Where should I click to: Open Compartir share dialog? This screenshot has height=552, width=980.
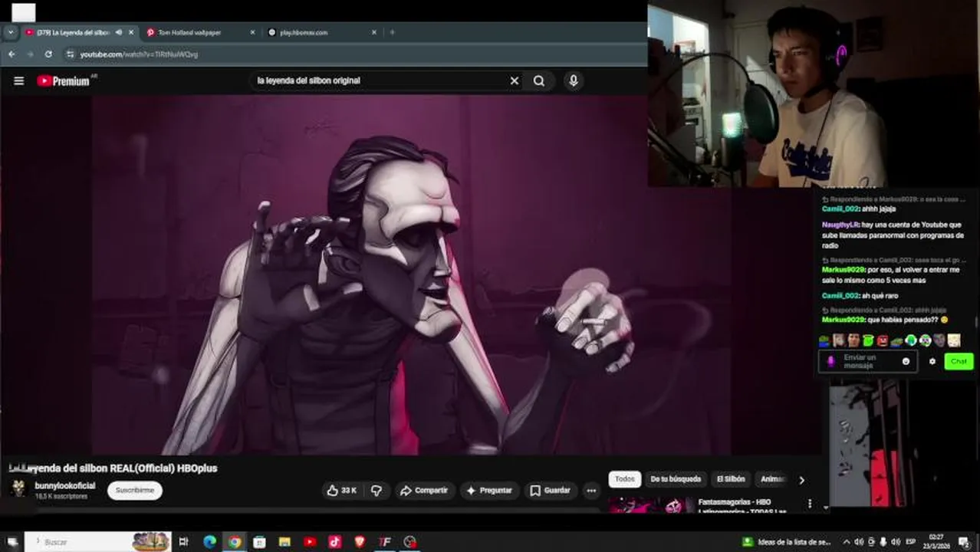click(424, 490)
